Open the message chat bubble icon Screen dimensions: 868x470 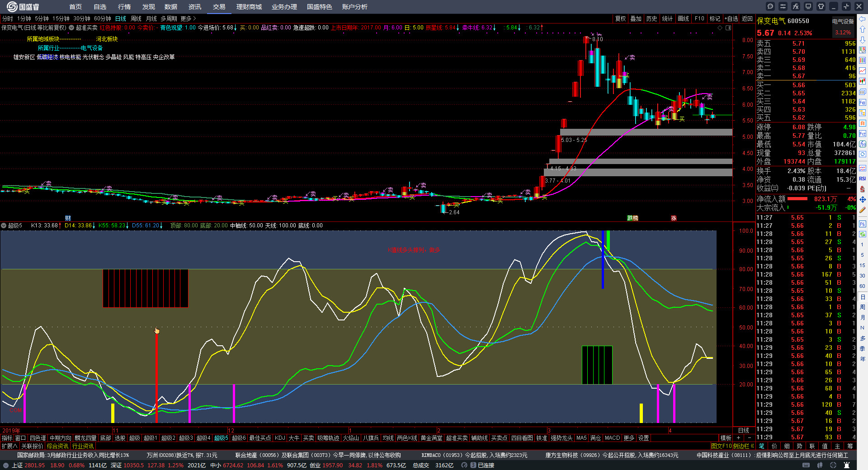coord(770,6)
